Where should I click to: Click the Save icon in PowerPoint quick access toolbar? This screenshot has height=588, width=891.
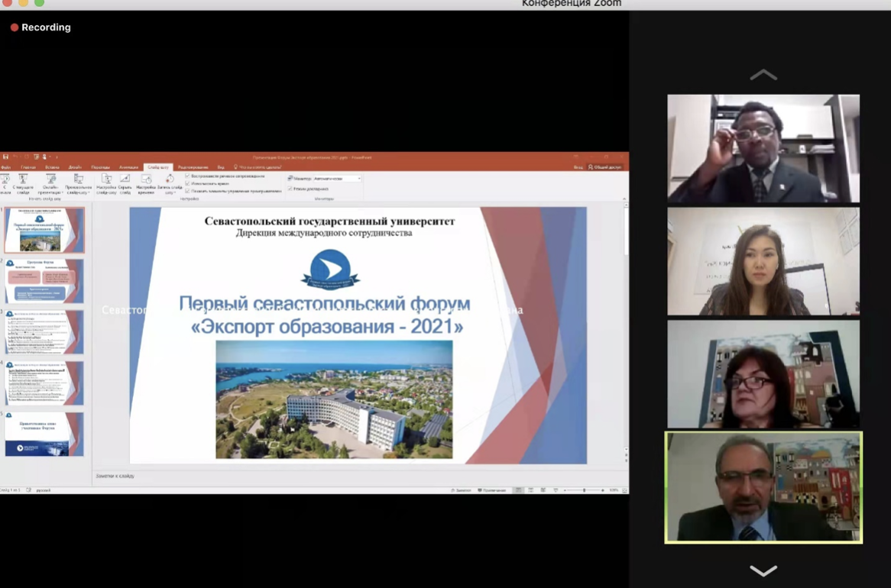[5, 157]
